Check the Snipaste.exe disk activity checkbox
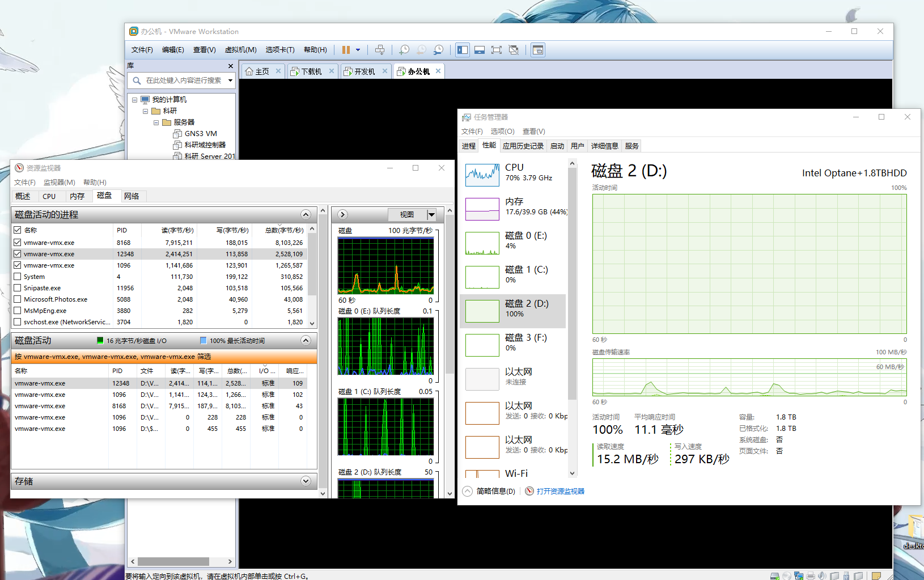 [x=17, y=287]
